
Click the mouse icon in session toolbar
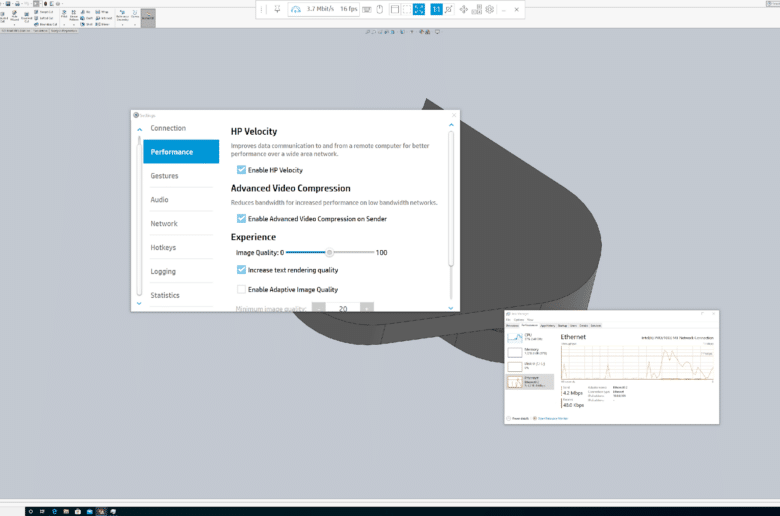[x=380, y=9]
